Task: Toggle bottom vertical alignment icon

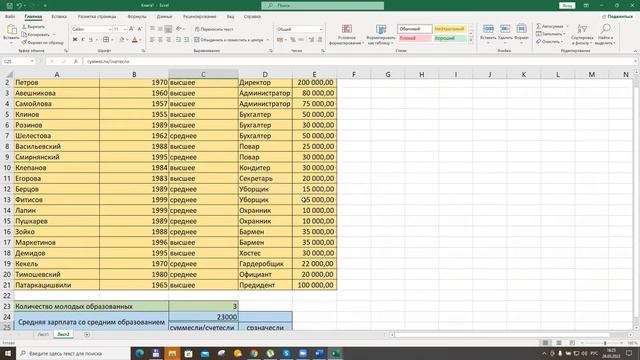Action: 169,29
